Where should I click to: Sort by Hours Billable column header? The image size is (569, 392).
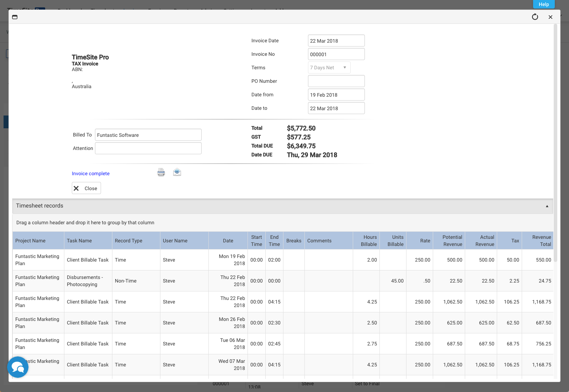pyautogui.click(x=366, y=241)
